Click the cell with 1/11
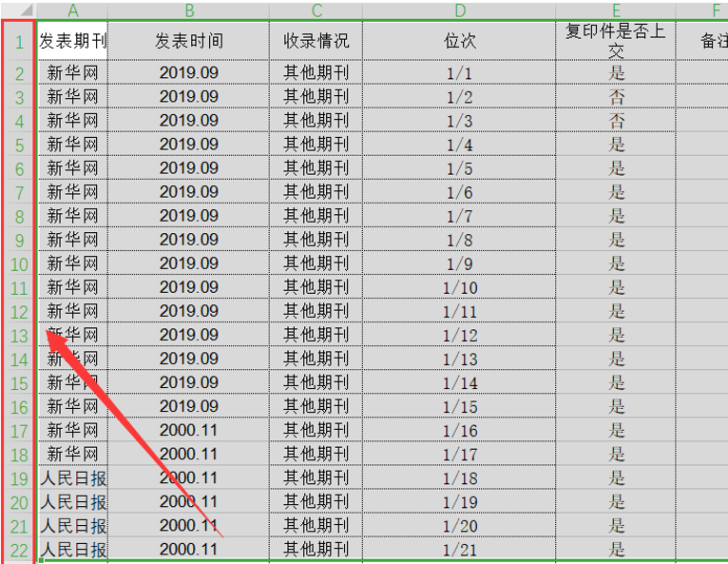 click(459, 311)
